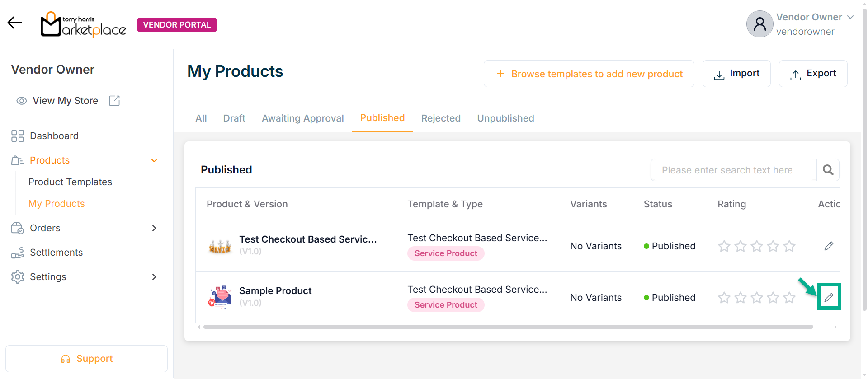Click the Settlements icon in sidebar
The height and width of the screenshot is (379, 868).
pos(18,253)
